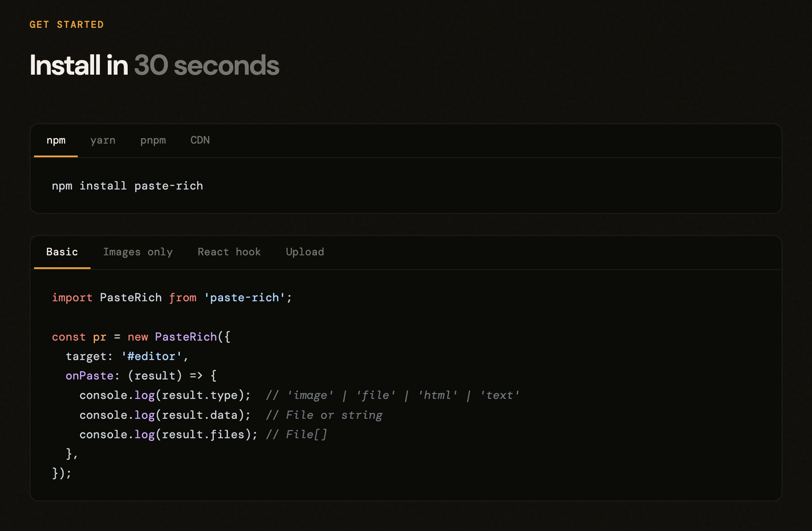812x531 pixels.
Task: Switch to the Upload example tab
Action: click(x=305, y=252)
